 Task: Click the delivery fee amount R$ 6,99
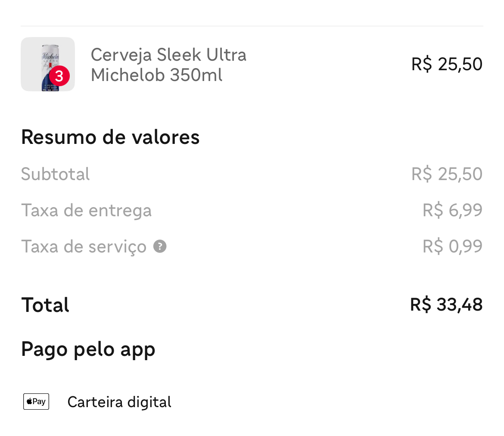(453, 210)
